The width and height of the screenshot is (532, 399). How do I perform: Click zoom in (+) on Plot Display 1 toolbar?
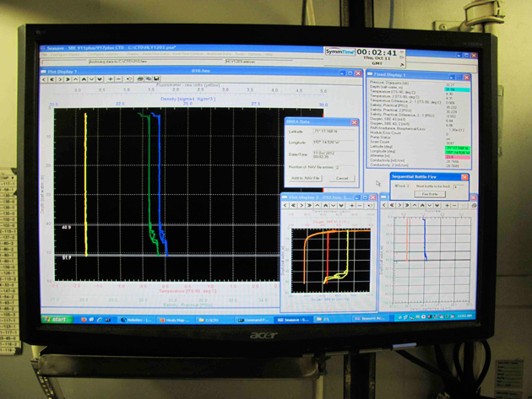tap(110, 79)
